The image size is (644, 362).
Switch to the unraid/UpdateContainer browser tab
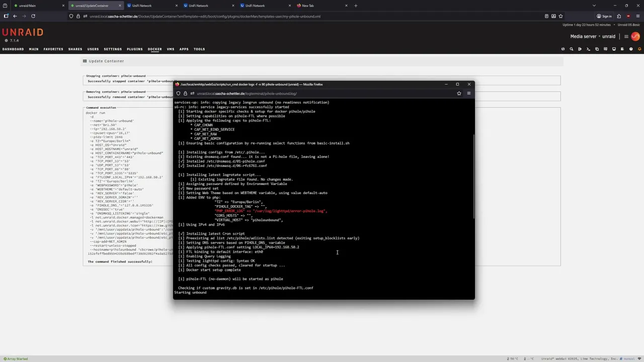96,6
